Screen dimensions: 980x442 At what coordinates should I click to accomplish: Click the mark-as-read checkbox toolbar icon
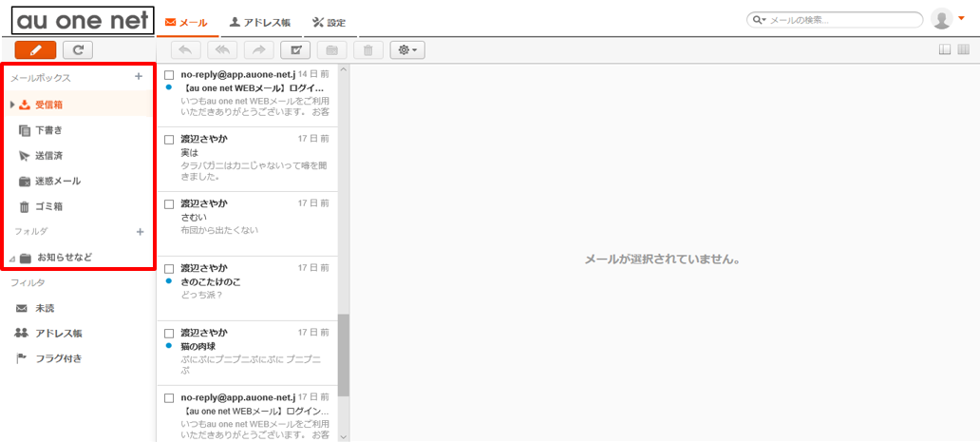(x=295, y=50)
